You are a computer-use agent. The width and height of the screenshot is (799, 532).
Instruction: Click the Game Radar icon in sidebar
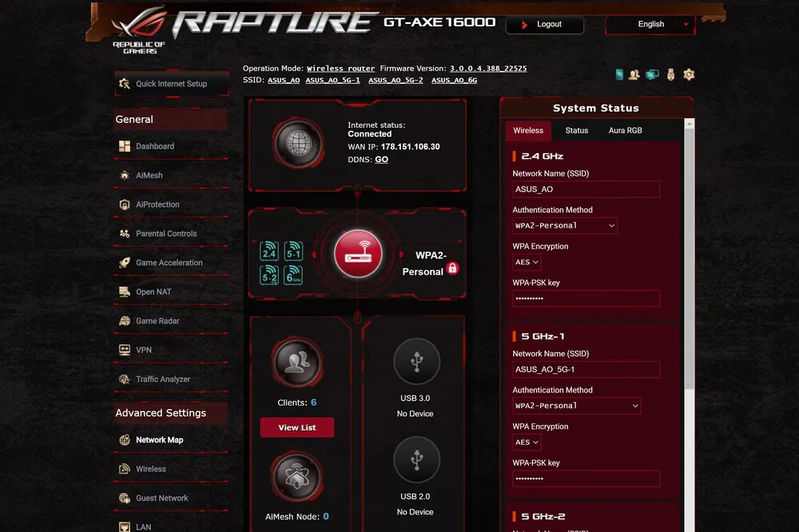[125, 321]
